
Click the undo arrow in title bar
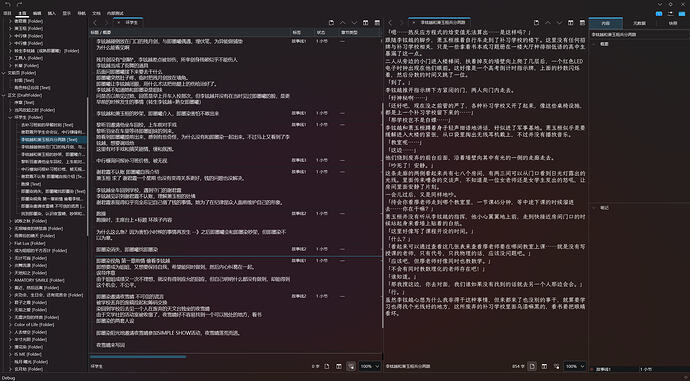tap(7, 4)
